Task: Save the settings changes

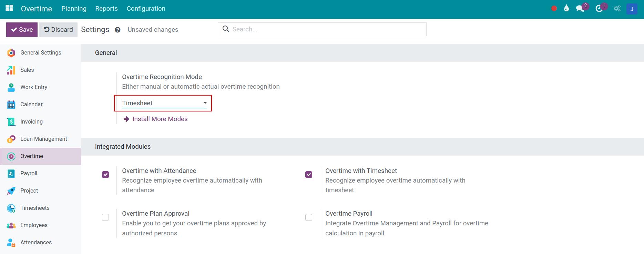Action: [22, 30]
